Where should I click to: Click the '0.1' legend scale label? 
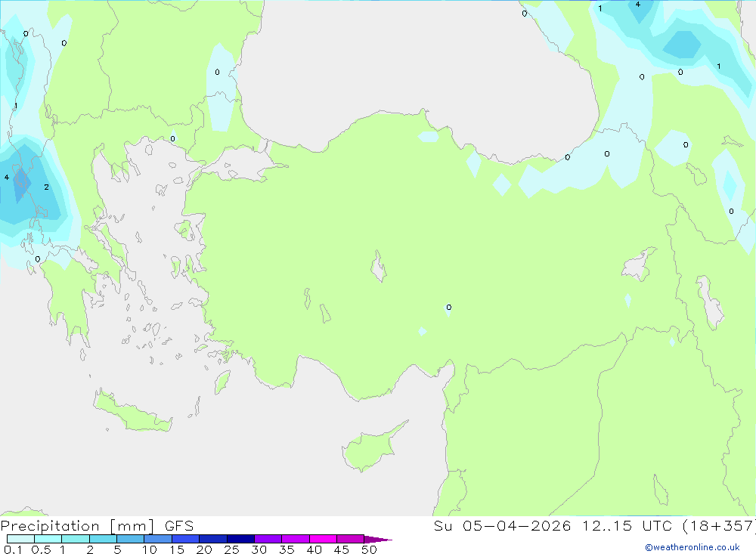(13, 549)
